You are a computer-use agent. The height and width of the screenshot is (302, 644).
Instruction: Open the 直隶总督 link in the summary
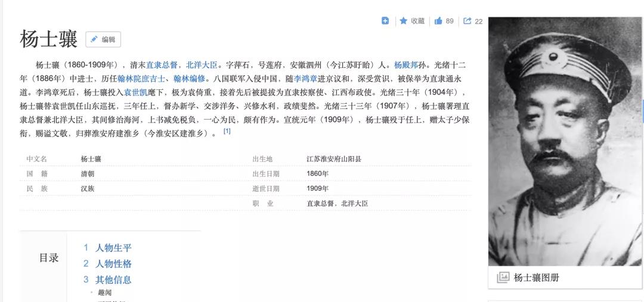click(x=162, y=65)
